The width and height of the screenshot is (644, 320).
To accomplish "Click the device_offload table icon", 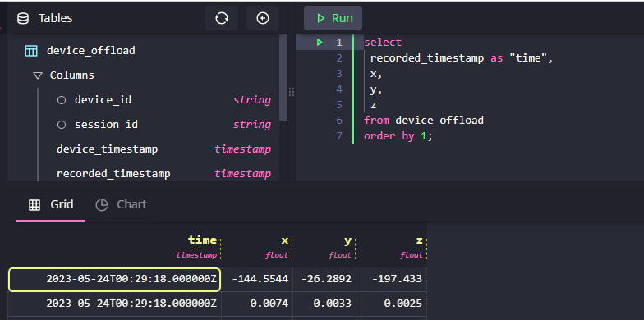I will 31,51.
